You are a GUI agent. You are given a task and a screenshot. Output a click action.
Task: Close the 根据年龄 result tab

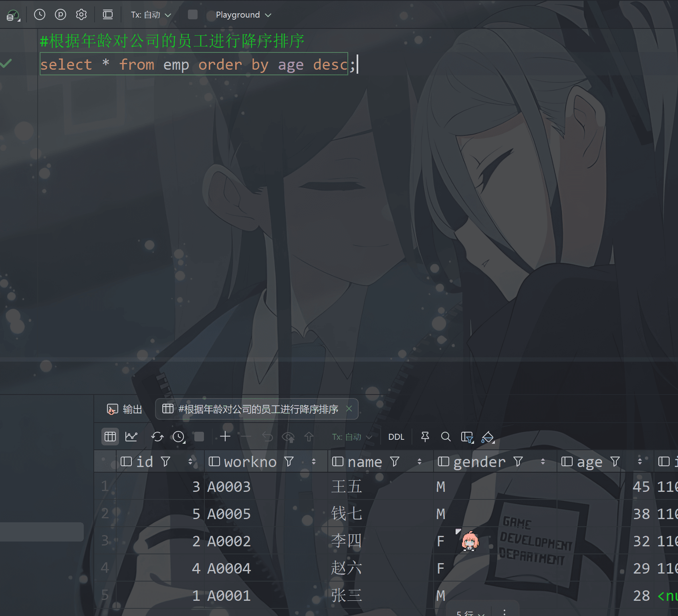(349, 409)
